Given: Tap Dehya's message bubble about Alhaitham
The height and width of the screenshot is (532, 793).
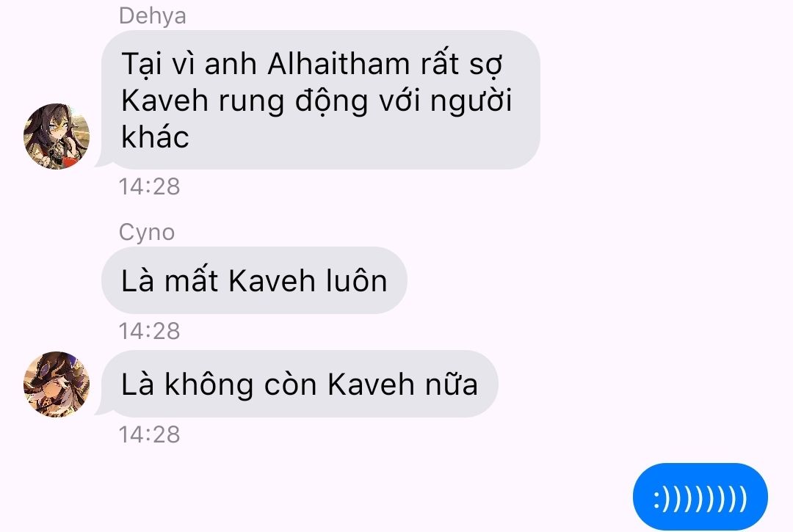Looking at the screenshot, I should 321,100.
